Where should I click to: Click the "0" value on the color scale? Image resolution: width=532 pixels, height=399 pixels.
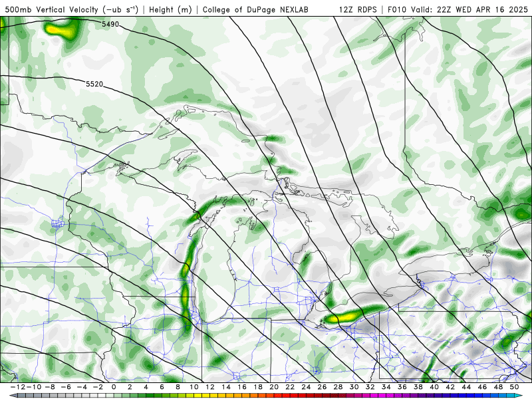pos(114,387)
